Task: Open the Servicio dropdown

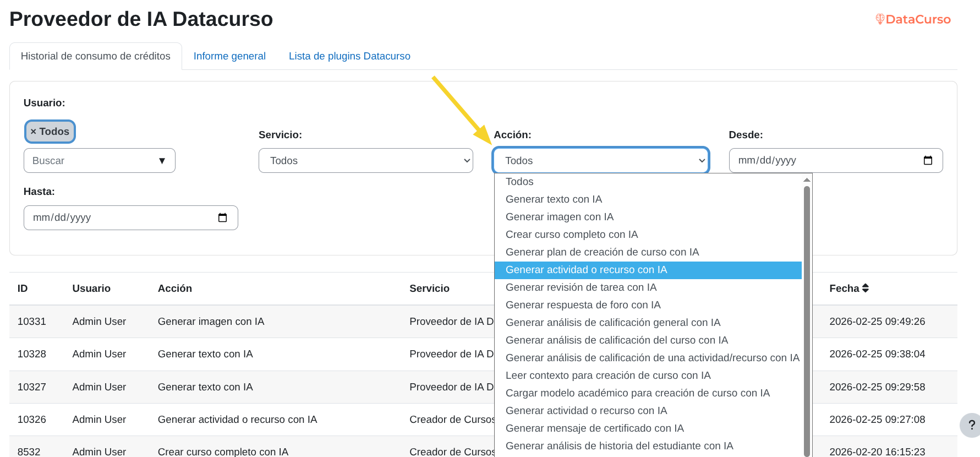Action: (x=365, y=161)
